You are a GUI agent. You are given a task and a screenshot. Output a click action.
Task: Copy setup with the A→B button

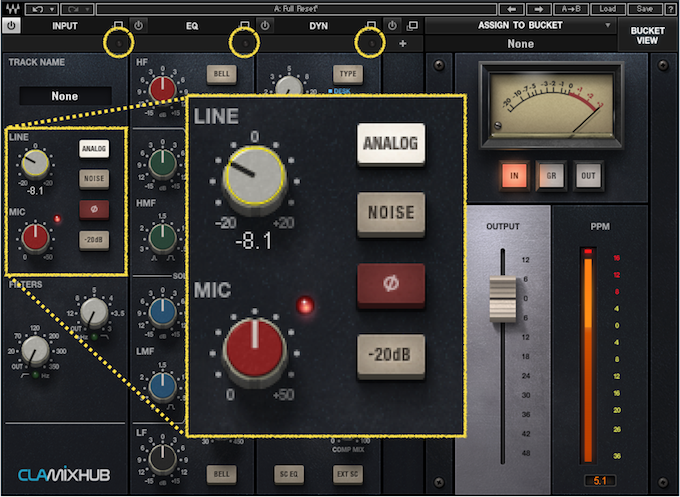tap(571, 9)
